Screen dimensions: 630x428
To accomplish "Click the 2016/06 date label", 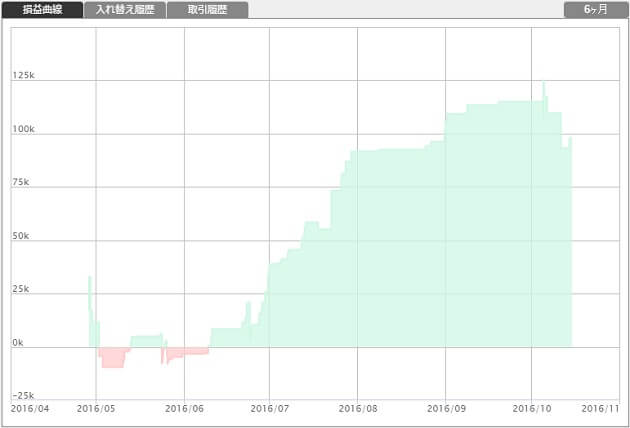I will click(184, 409).
